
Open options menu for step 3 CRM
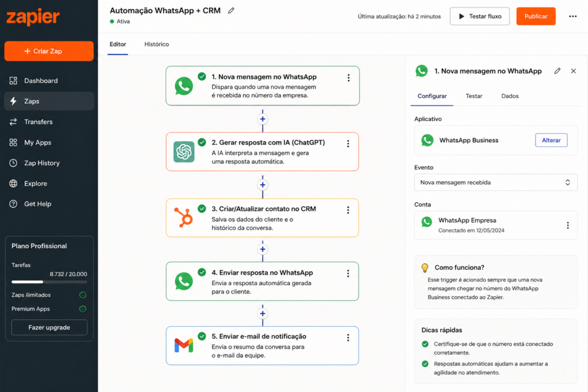point(348,210)
